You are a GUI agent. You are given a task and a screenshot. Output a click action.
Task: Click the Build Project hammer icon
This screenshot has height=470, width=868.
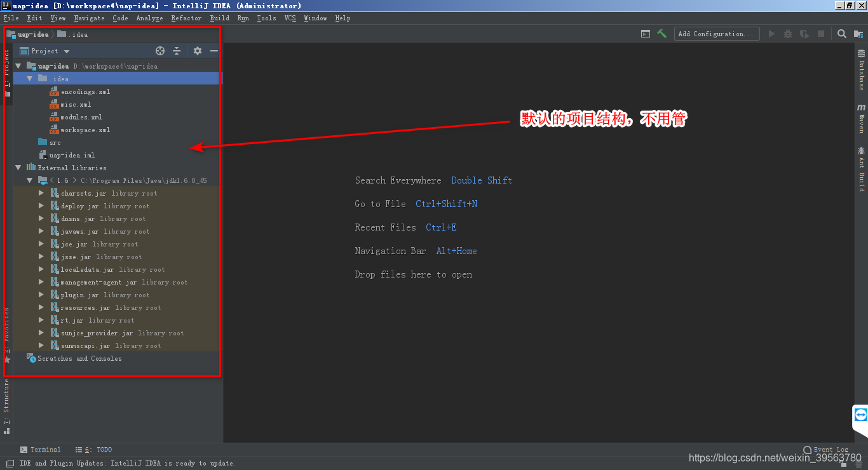coord(661,34)
